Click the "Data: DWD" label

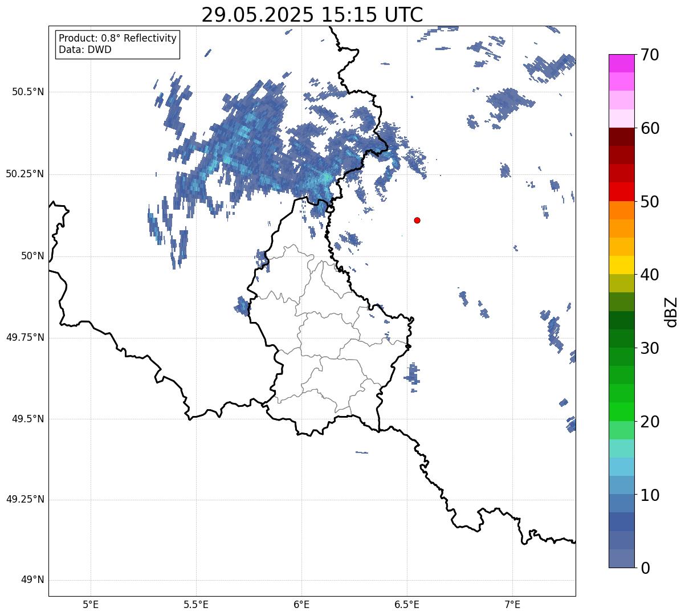85,50
